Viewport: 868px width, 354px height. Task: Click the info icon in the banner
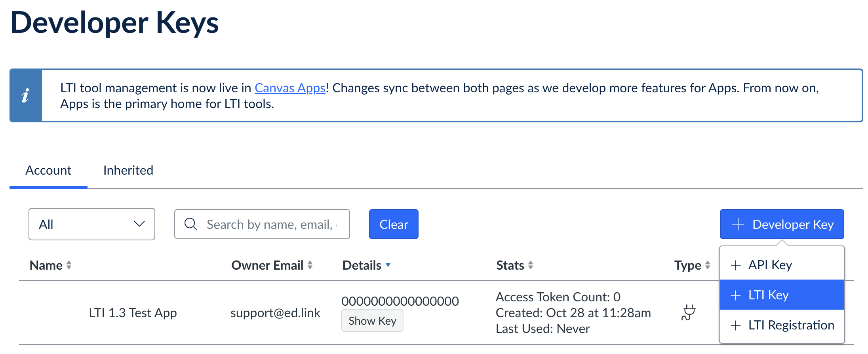click(x=26, y=95)
